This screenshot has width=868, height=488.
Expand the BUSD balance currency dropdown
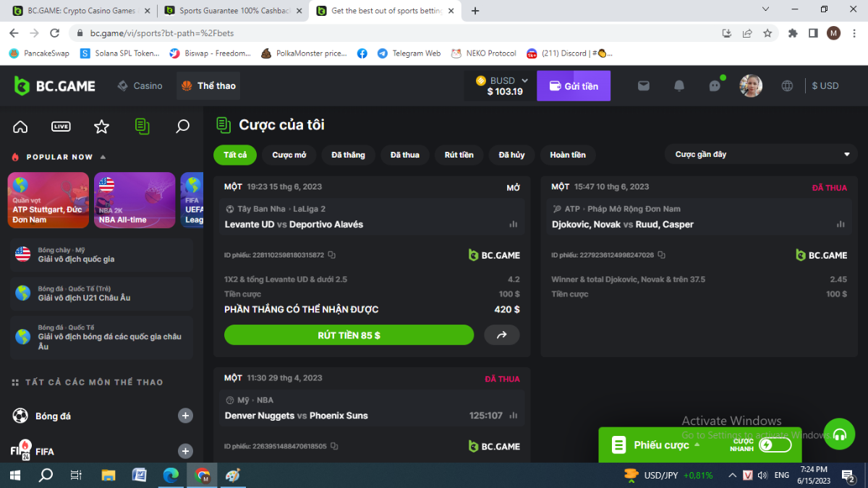pyautogui.click(x=524, y=80)
